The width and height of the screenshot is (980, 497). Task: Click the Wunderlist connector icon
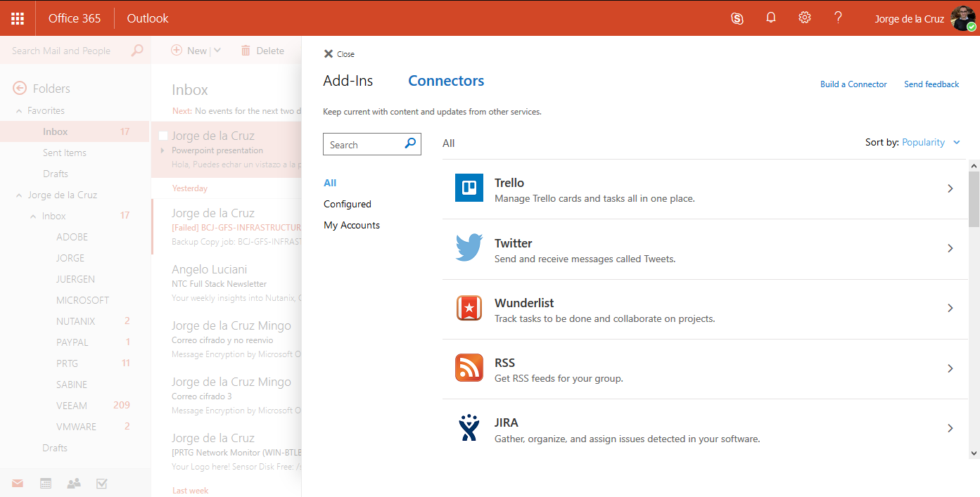469,308
